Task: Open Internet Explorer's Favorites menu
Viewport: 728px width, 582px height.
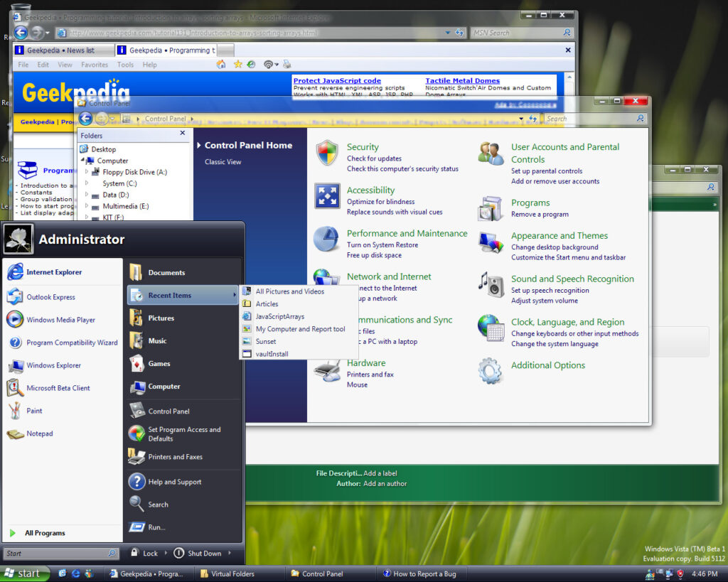Action: pyautogui.click(x=95, y=65)
